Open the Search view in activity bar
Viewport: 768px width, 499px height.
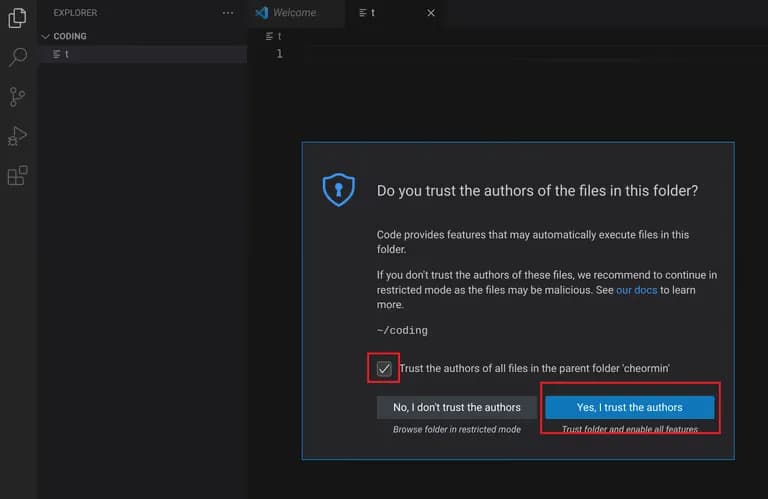(x=17, y=57)
